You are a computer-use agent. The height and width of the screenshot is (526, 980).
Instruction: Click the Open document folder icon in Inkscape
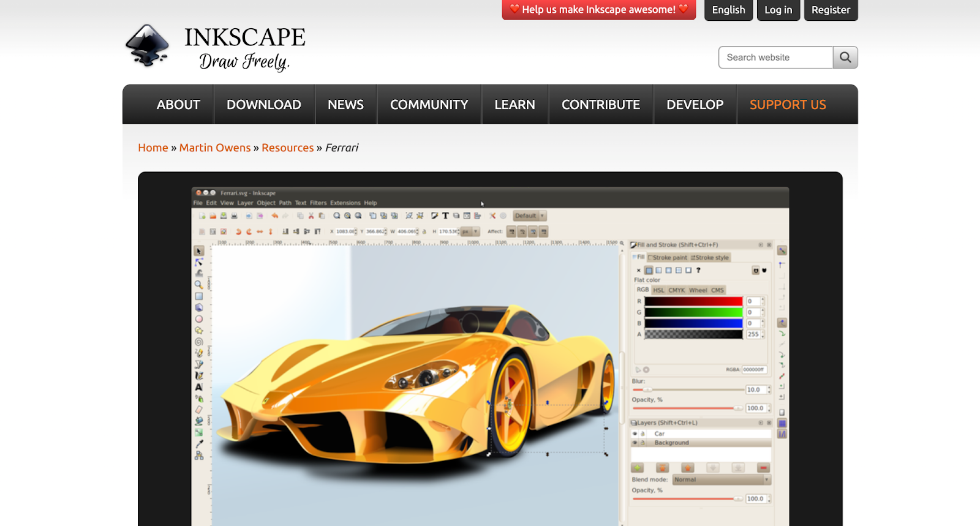(x=213, y=216)
